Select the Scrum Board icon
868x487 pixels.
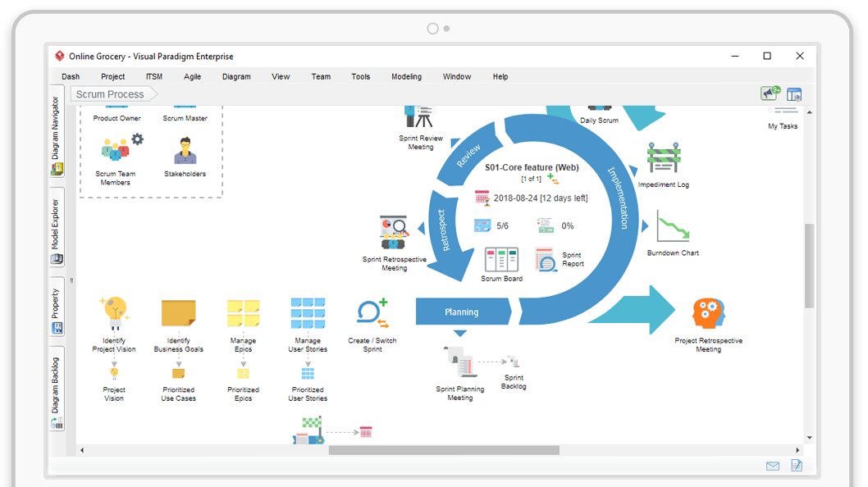pos(501,261)
